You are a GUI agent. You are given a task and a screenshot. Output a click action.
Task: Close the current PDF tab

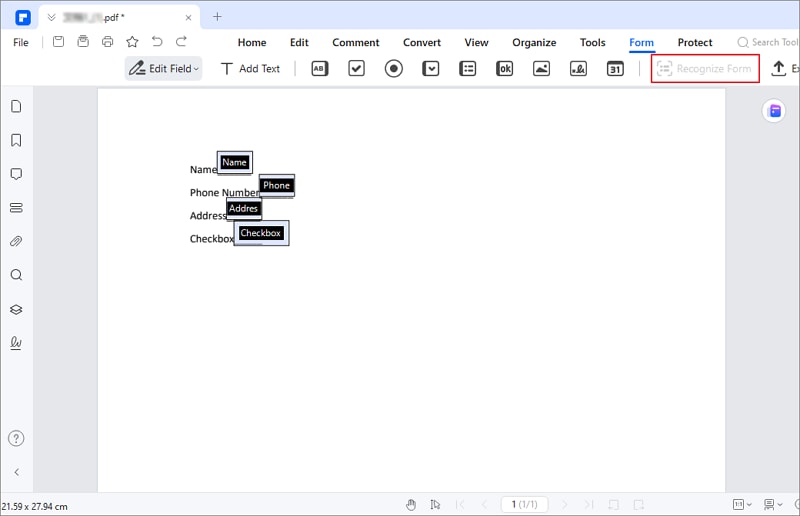coord(188,18)
